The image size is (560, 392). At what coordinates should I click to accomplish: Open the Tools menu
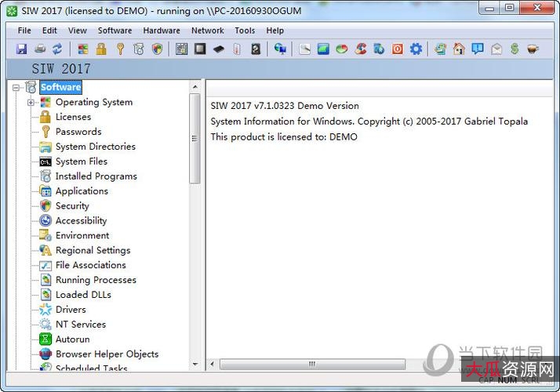pyautogui.click(x=245, y=31)
